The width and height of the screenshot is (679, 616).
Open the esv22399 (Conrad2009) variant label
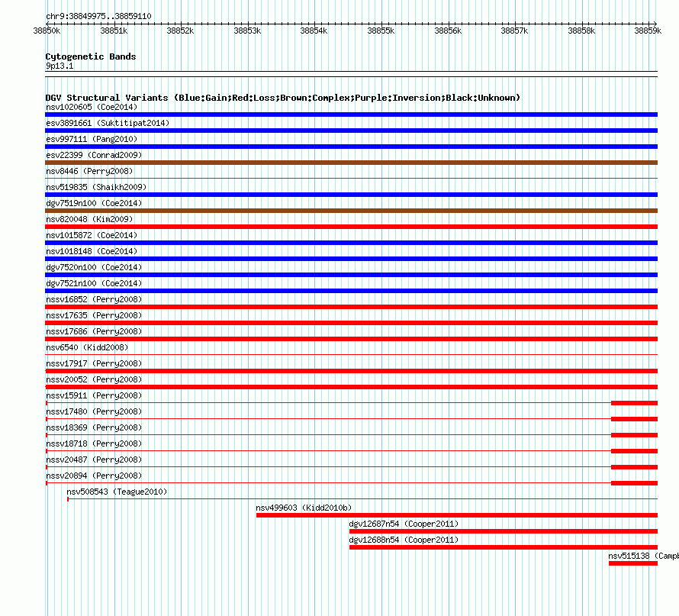[94, 155]
